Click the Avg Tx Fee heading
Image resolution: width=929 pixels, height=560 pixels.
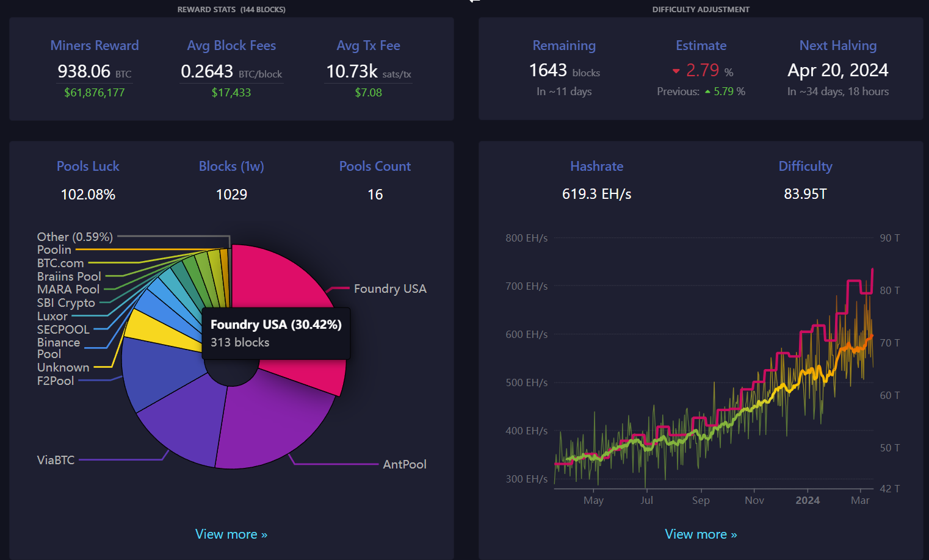pos(369,46)
